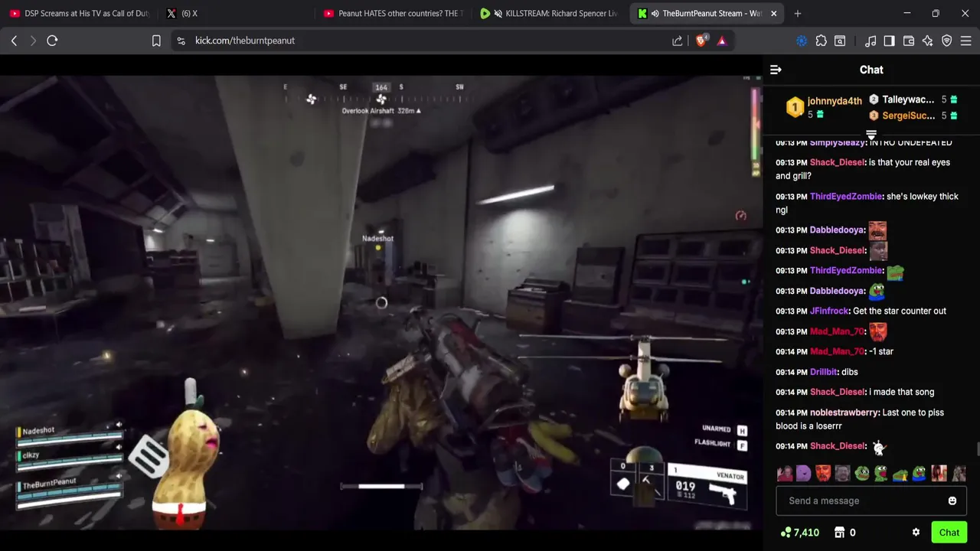Image resolution: width=980 pixels, height=551 pixels.
Task: Open the Leo AI sparkle icon
Action: (x=928, y=41)
